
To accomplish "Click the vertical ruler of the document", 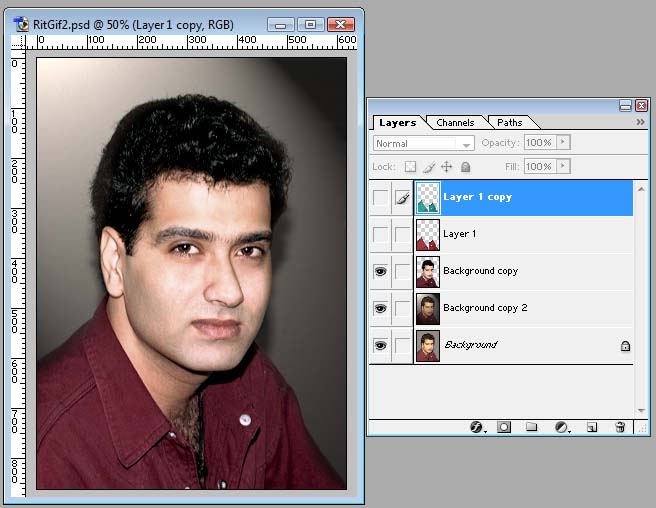I will (x=18, y=273).
